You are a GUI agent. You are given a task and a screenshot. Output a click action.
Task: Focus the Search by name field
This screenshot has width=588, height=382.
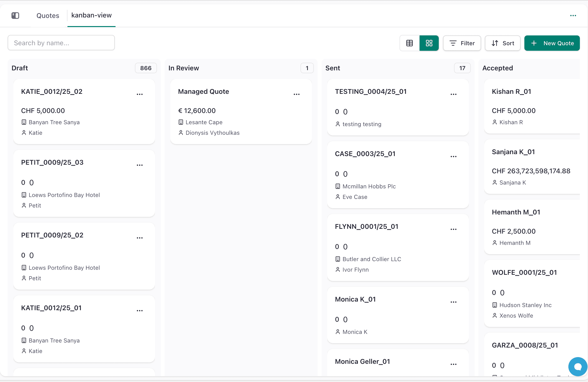[61, 43]
